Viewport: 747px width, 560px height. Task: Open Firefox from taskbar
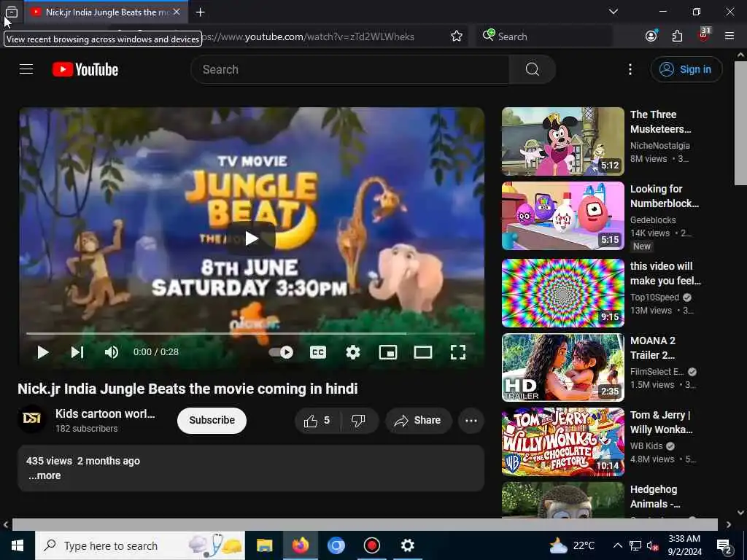(x=300, y=545)
